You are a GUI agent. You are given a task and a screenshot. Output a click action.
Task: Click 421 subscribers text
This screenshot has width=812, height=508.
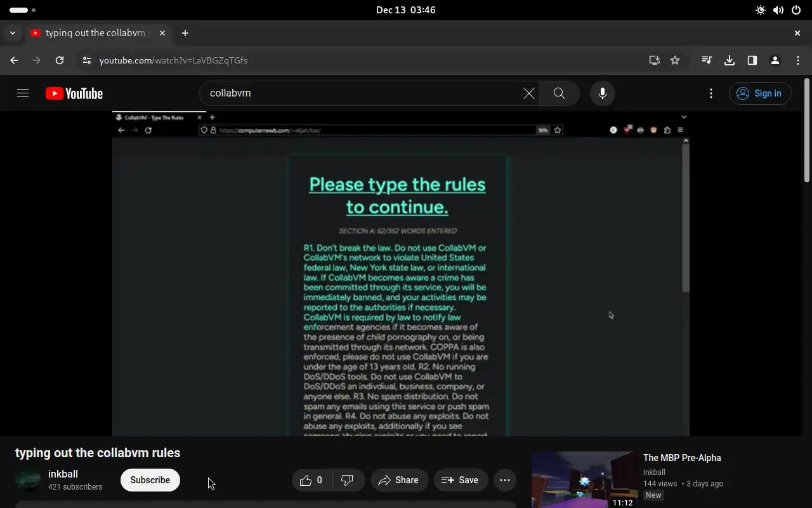click(x=75, y=487)
